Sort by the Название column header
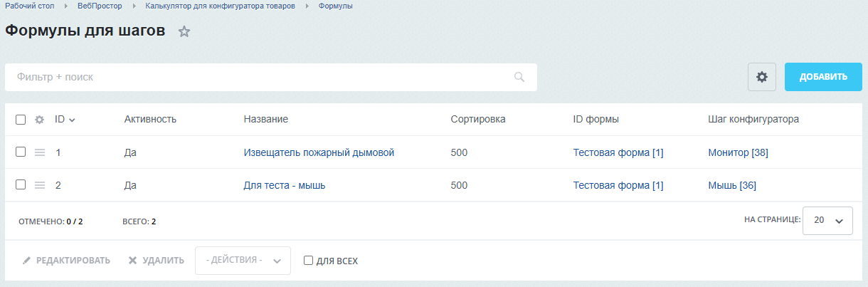 [x=265, y=119]
